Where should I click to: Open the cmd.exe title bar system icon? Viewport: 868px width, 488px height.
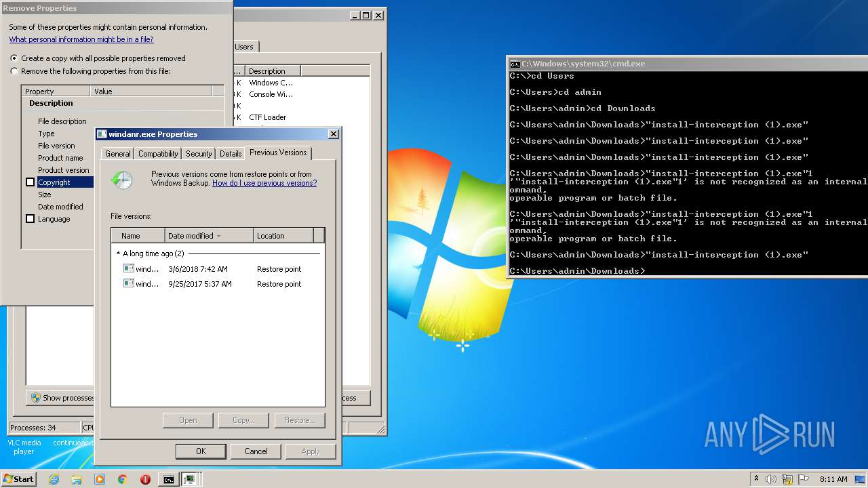(x=515, y=64)
